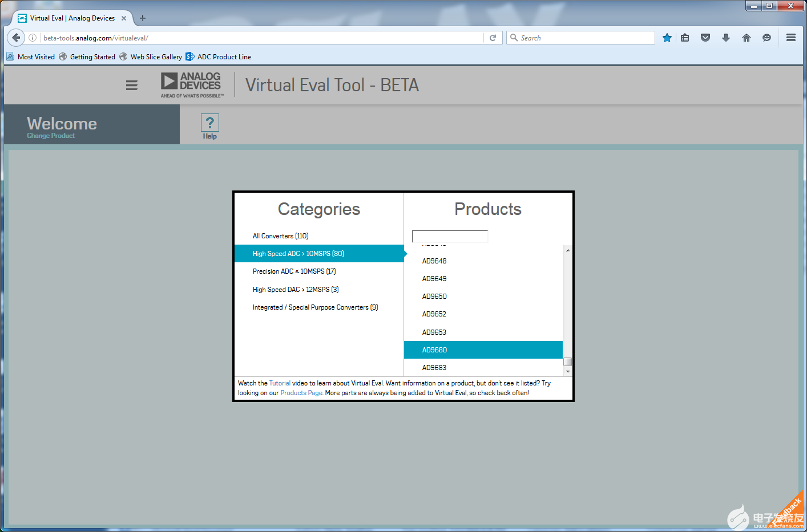Select the Virtual Eval | Analog Devices tab
This screenshot has height=532, width=807.
coord(72,18)
